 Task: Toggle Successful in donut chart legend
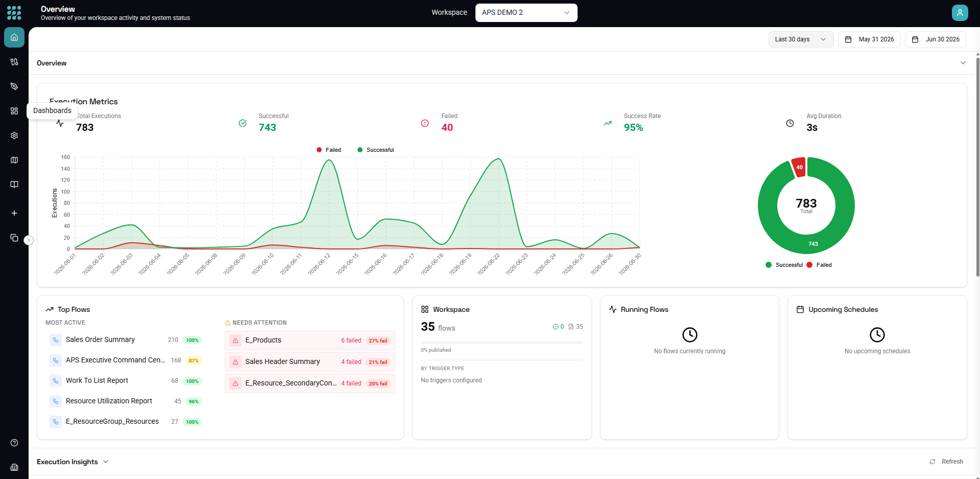784,265
